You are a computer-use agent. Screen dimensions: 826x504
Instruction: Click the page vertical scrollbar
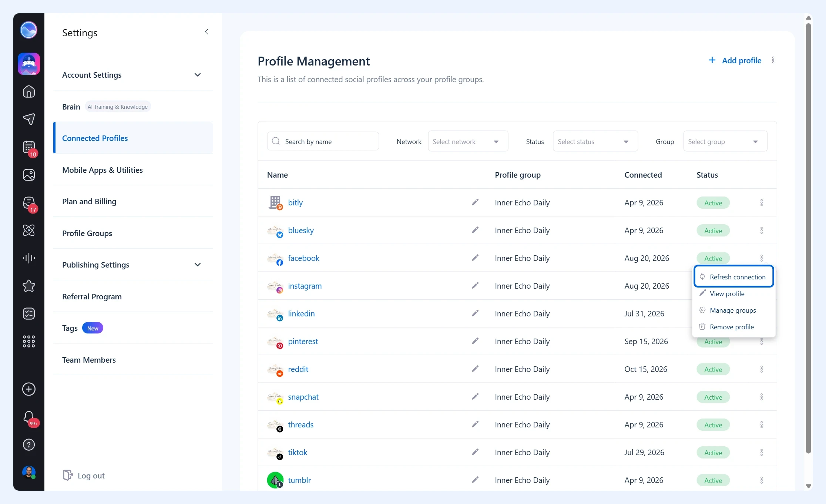pyautogui.click(x=809, y=238)
